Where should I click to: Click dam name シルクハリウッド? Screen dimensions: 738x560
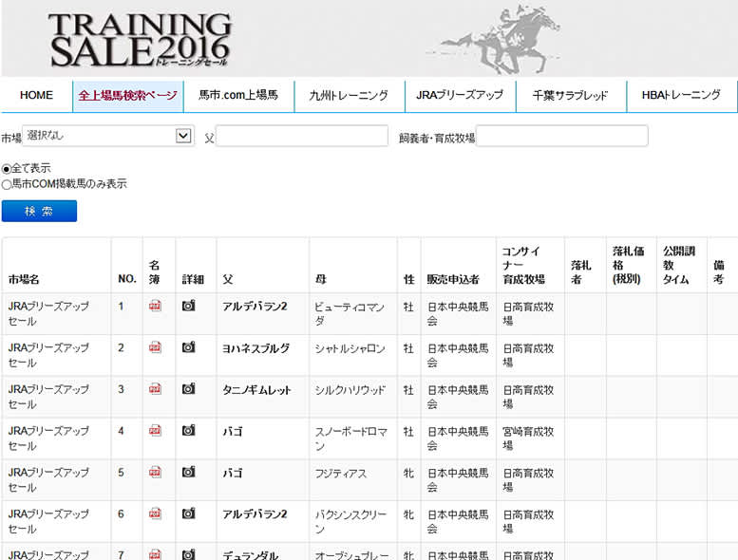point(350,390)
